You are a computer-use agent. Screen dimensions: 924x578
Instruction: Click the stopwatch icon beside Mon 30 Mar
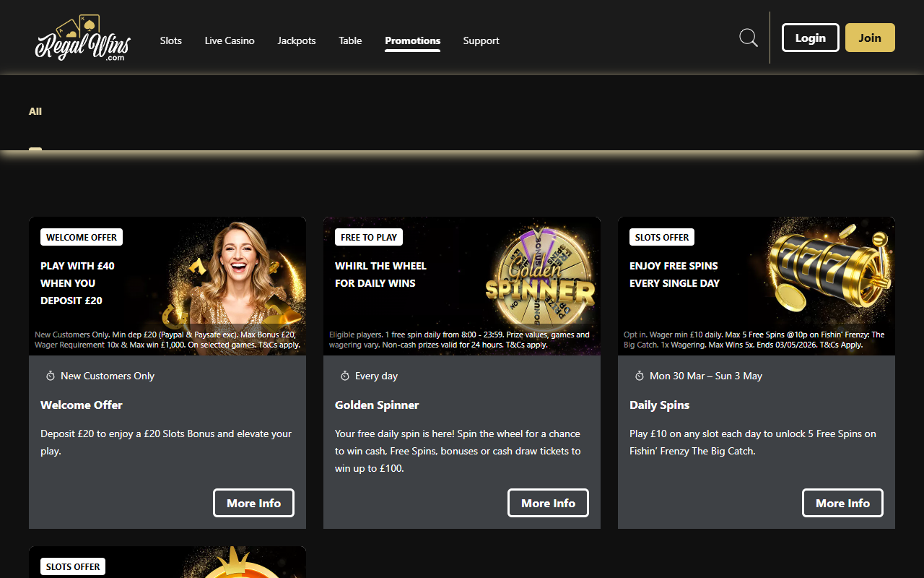click(640, 376)
